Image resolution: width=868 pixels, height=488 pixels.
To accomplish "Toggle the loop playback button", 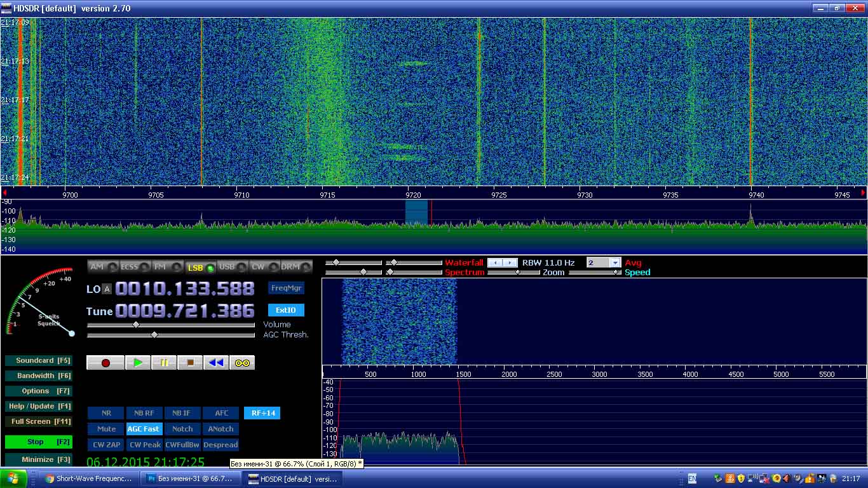I will pyautogui.click(x=242, y=363).
